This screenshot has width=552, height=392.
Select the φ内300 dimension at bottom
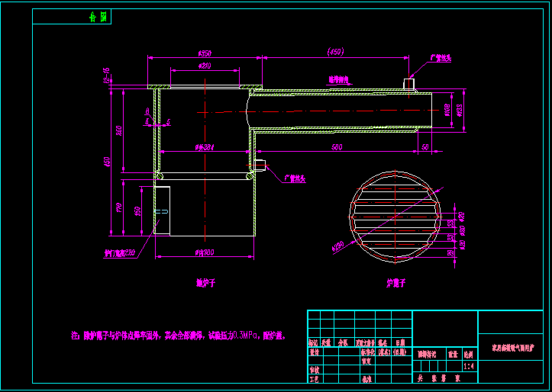point(204,252)
